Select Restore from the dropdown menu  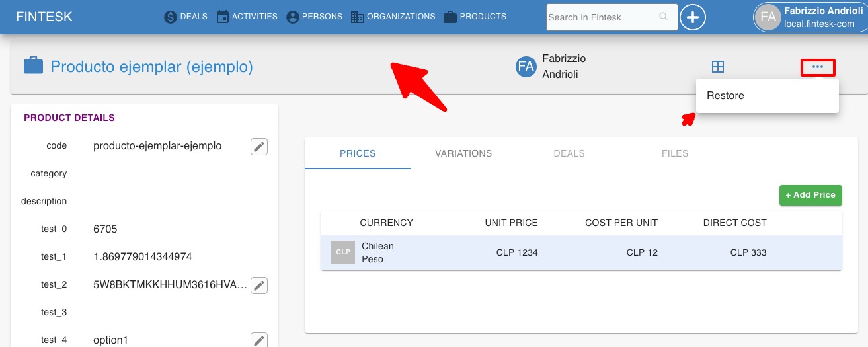[x=725, y=96]
